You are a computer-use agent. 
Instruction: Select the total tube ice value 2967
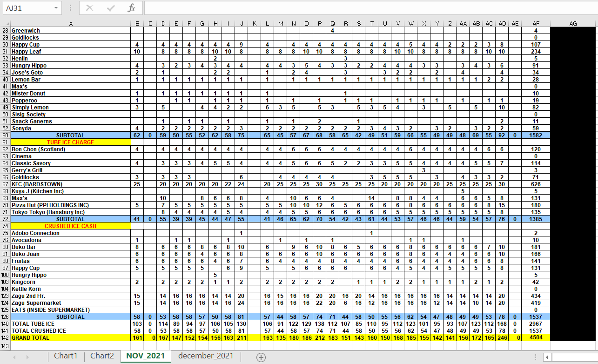tap(536, 324)
